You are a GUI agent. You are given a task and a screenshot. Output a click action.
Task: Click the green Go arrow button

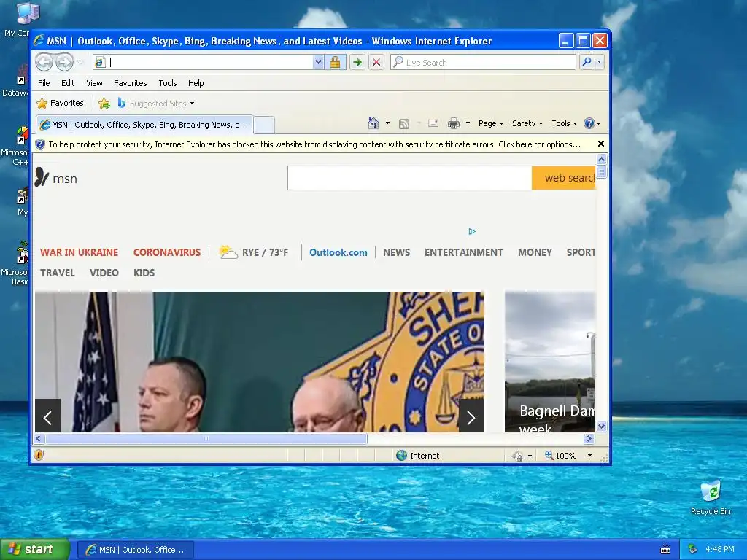point(357,63)
